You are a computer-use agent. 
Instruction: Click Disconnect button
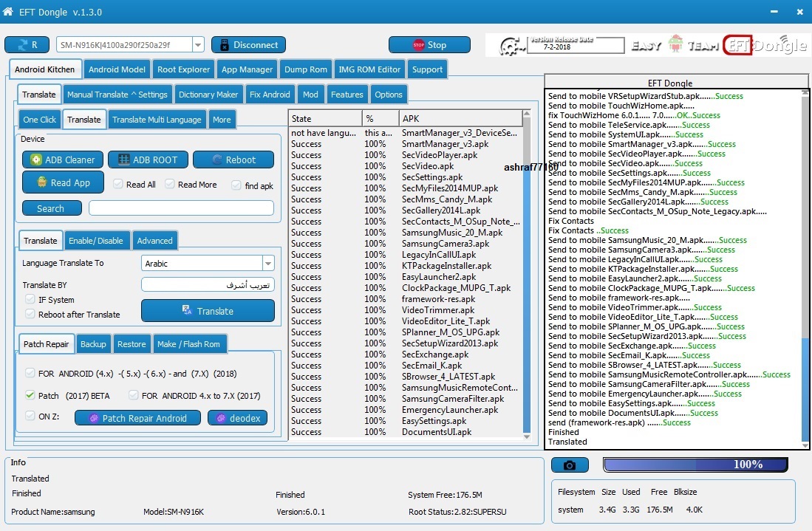click(248, 45)
